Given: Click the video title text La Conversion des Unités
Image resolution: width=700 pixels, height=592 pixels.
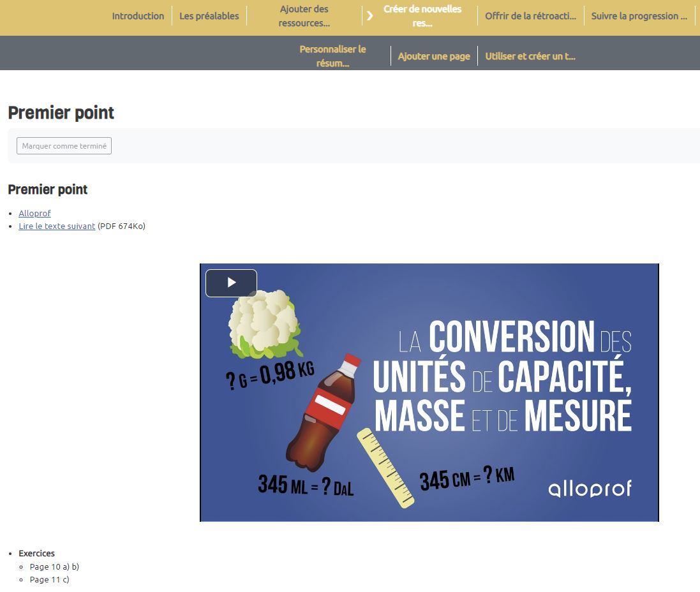Looking at the screenshot, I should point(502,376).
